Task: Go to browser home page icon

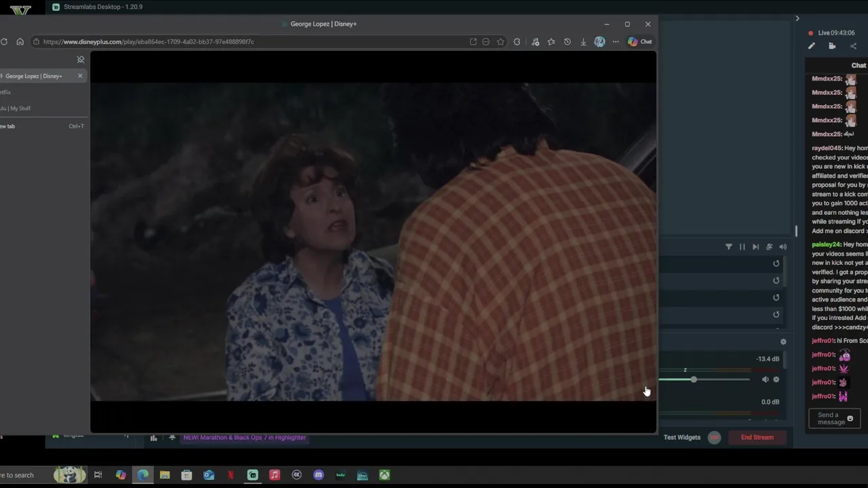Action: click(x=20, y=42)
